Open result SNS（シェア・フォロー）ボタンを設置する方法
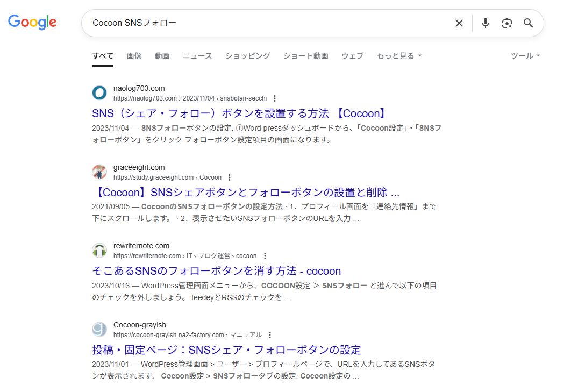Viewport: 578px width, 392px height. [x=239, y=113]
